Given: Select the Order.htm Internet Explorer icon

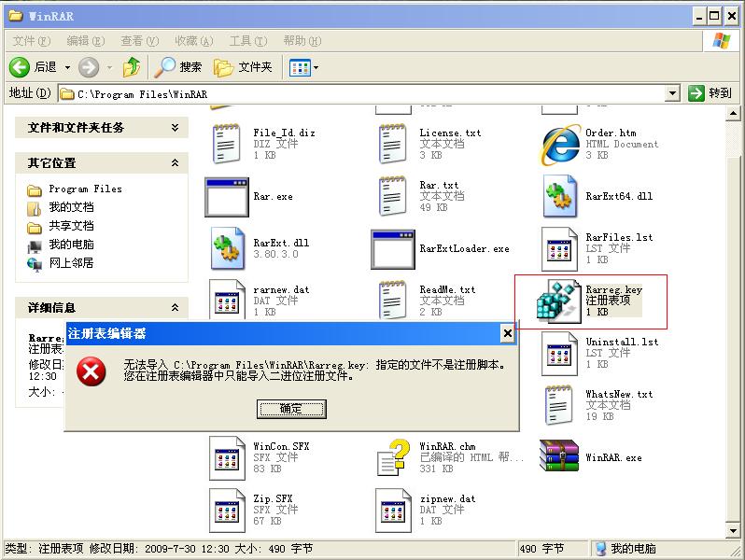Looking at the screenshot, I should pyautogui.click(x=561, y=145).
